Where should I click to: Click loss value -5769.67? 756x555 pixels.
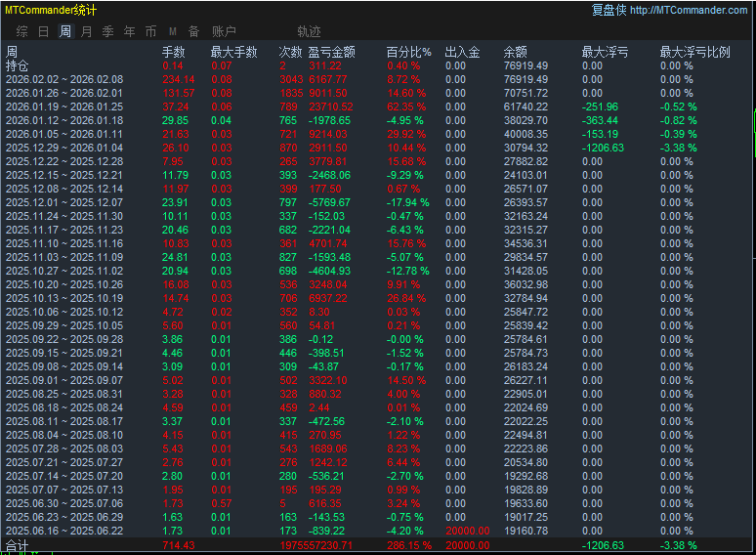(329, 202)
